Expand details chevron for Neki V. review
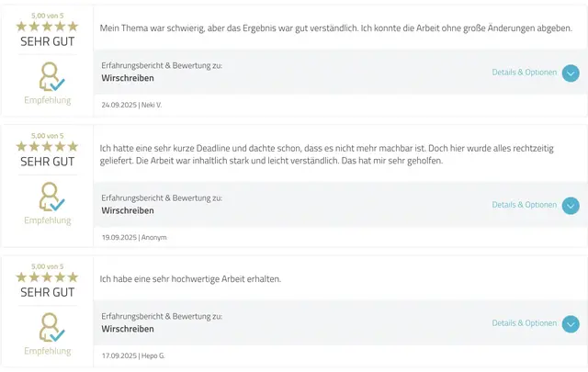 [571, 73]
